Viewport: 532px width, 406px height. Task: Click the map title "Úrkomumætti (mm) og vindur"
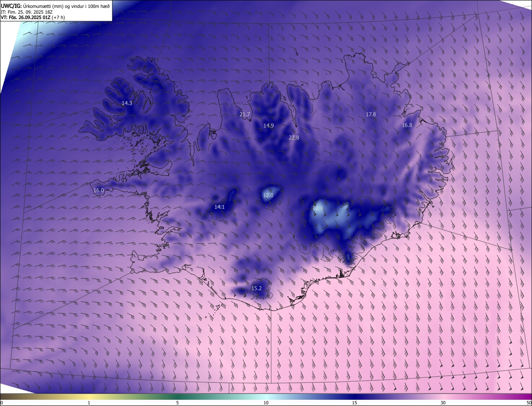(53, 5)
